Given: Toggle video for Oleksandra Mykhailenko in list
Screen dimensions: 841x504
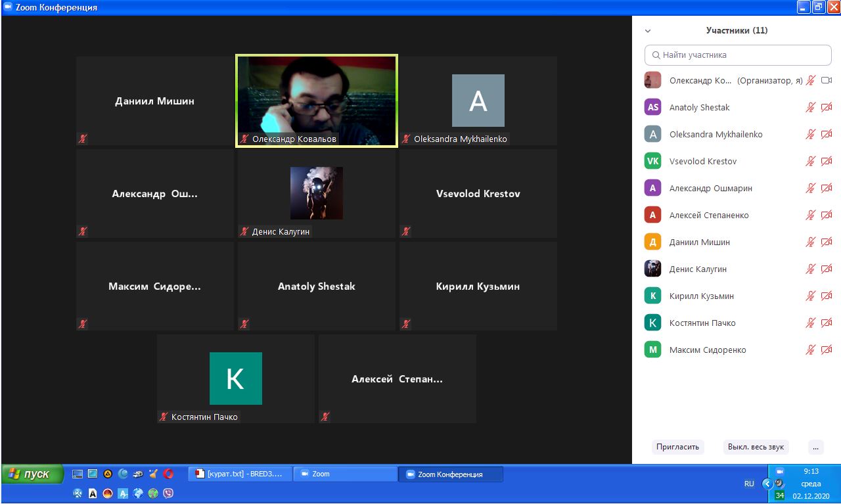Looking at the screenshot, I should tap(827, 135).
